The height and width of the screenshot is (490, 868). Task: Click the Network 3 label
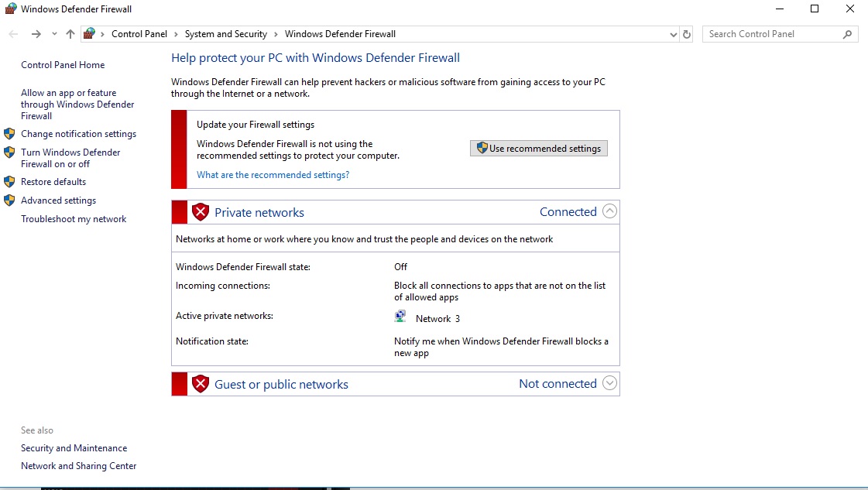click(437, 319)
